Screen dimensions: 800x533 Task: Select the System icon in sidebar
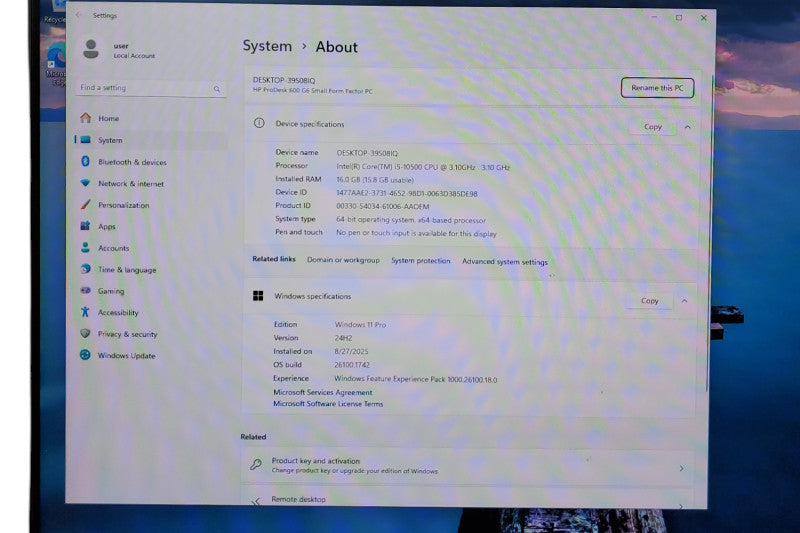click(x=86, y=140)
